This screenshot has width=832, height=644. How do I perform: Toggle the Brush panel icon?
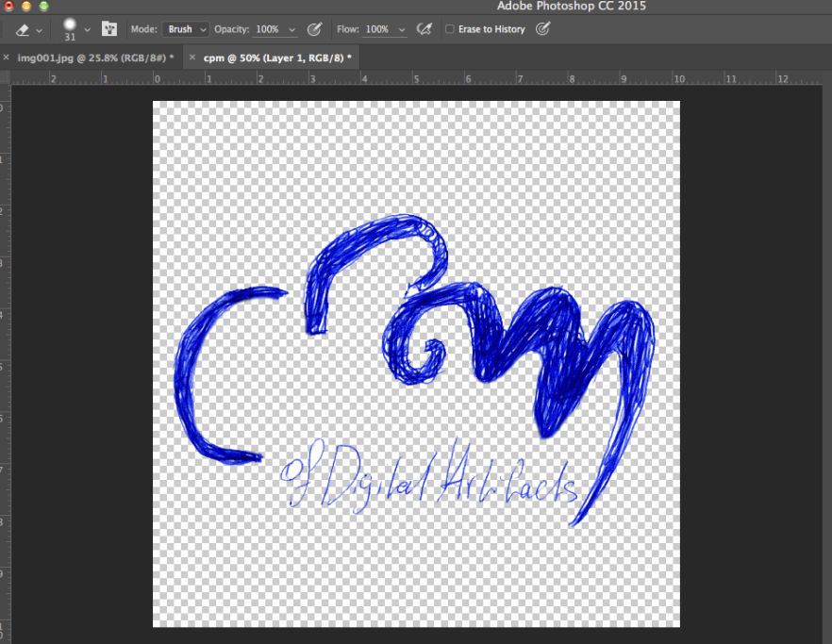click(x=109, y=29)
